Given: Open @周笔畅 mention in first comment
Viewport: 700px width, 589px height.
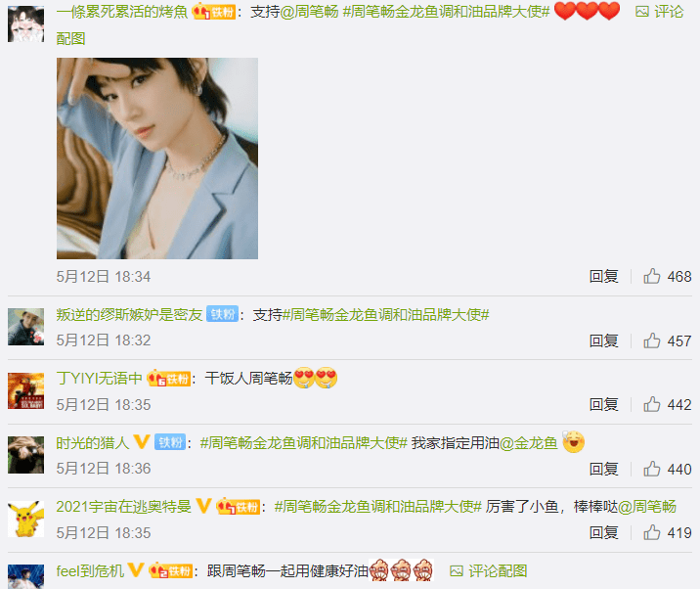Looking at the screenshot, I should coord(309,12).
